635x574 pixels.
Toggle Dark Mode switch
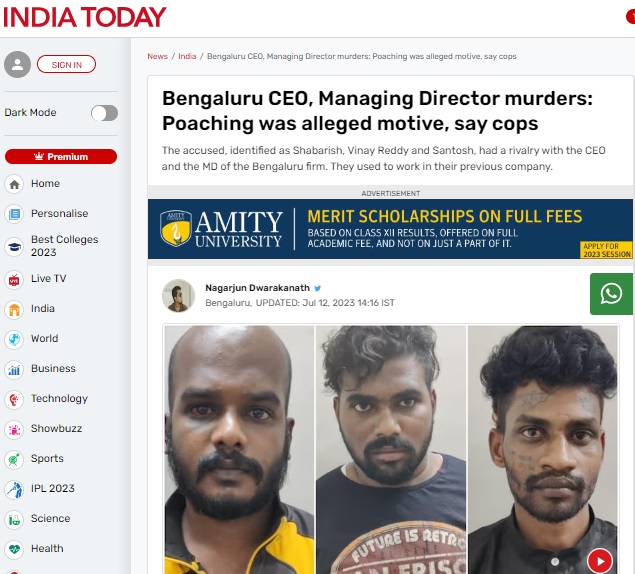[x=104, y=113]
